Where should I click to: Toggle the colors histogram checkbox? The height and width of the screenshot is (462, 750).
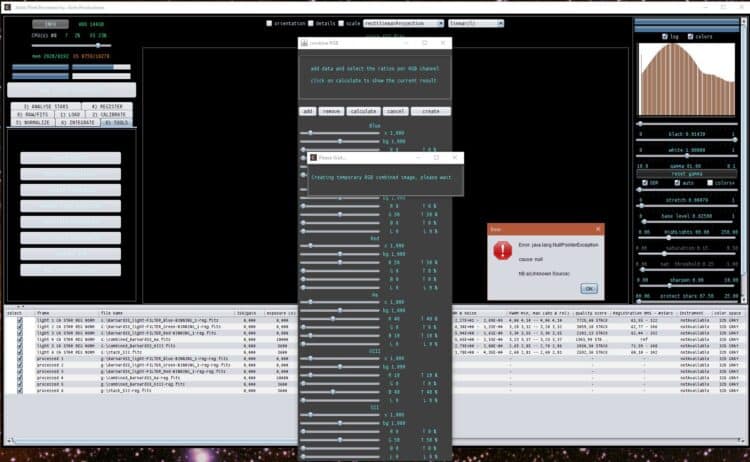pos(690,36)
